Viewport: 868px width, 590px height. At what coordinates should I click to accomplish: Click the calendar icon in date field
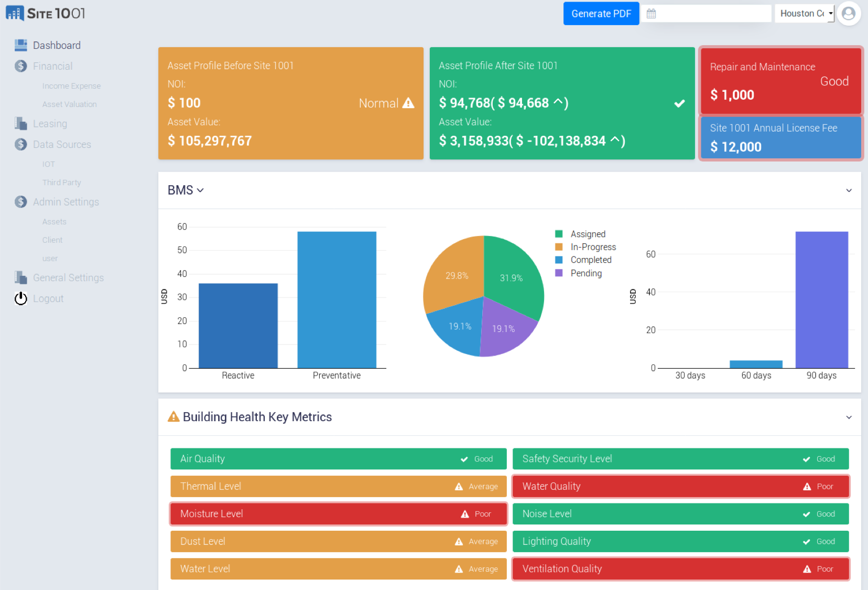pos(651,14)
